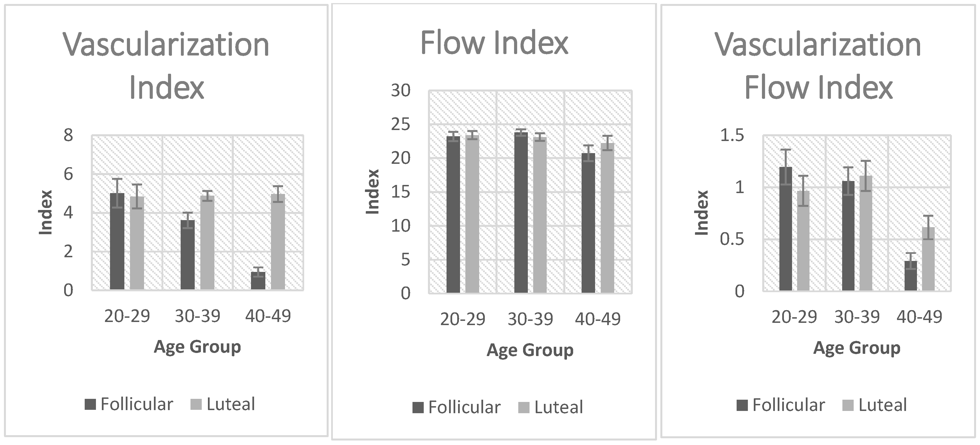Click the 30 y-axis label in Flow Index chart

(401, 91)
